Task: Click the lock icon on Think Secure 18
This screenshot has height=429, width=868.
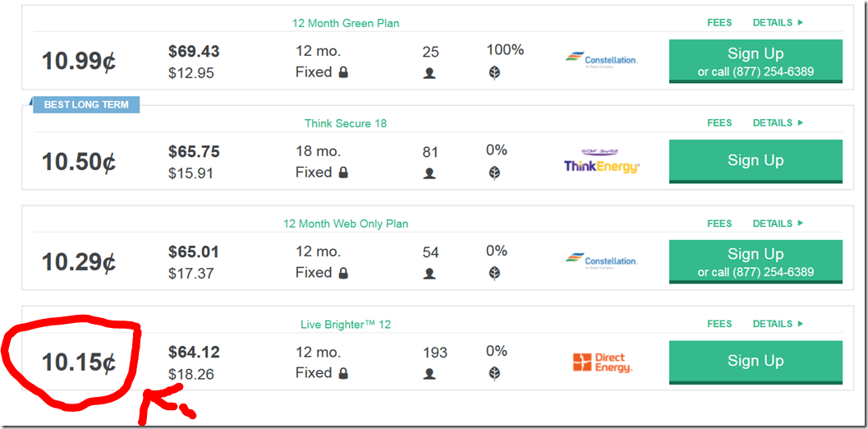Action: pyautogui.click(x=343, y=173)
